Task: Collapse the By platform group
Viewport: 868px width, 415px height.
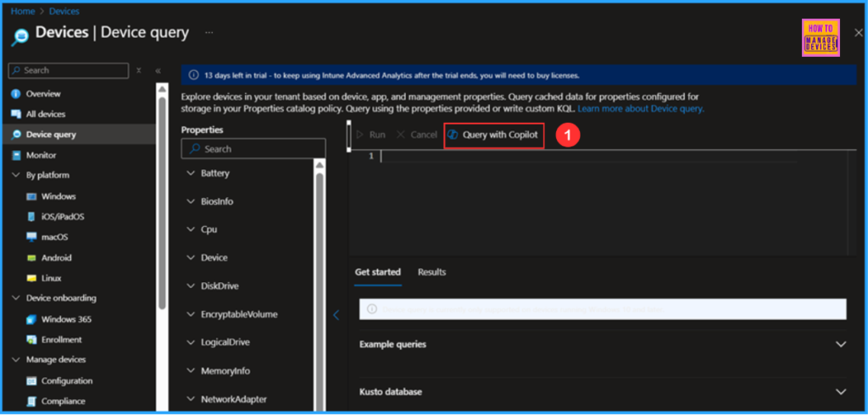Action: (15, 175)
